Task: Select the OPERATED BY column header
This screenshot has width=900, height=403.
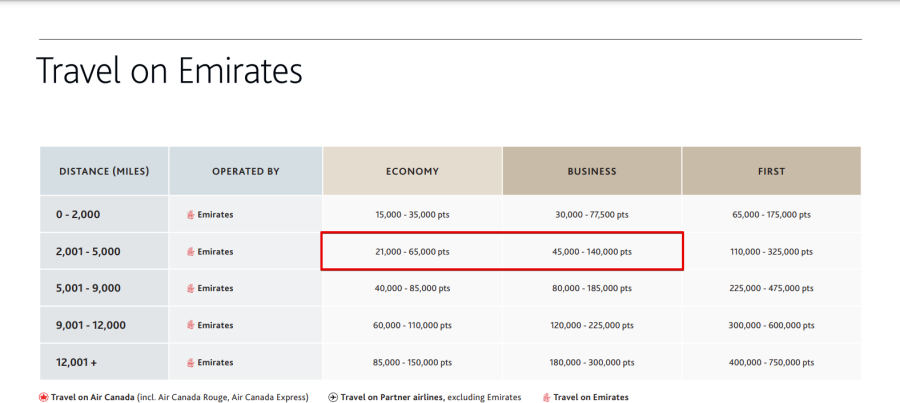Action: 246,171
